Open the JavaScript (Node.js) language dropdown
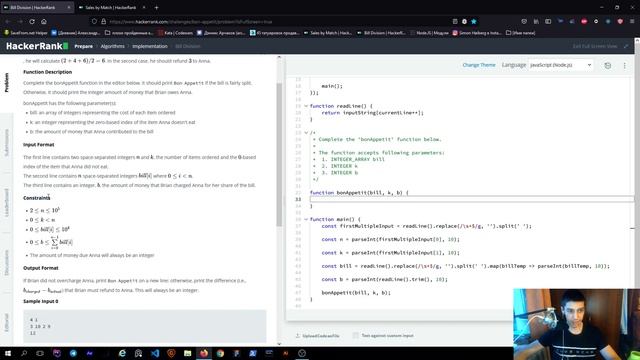The width and height of the screenshot is (640, 360). [560, 65]
